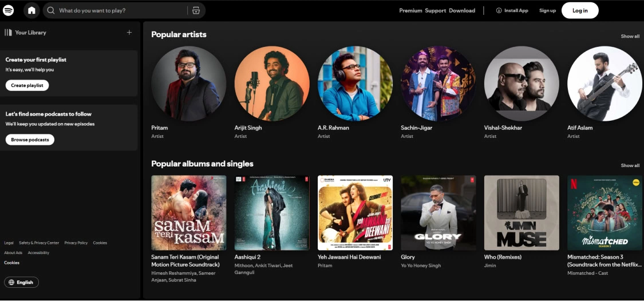The height and width of the screenshot is (301, 644).
Task: Open Atif Aslam artist photo
Action: coord(605,84)
